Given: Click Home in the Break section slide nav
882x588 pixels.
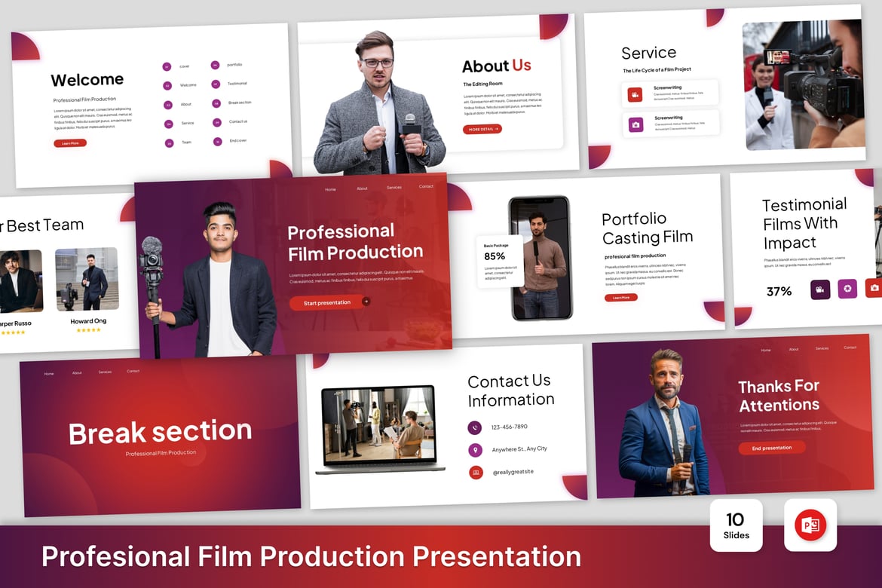Looking at the screenshot, I should [x=49, y=374].
